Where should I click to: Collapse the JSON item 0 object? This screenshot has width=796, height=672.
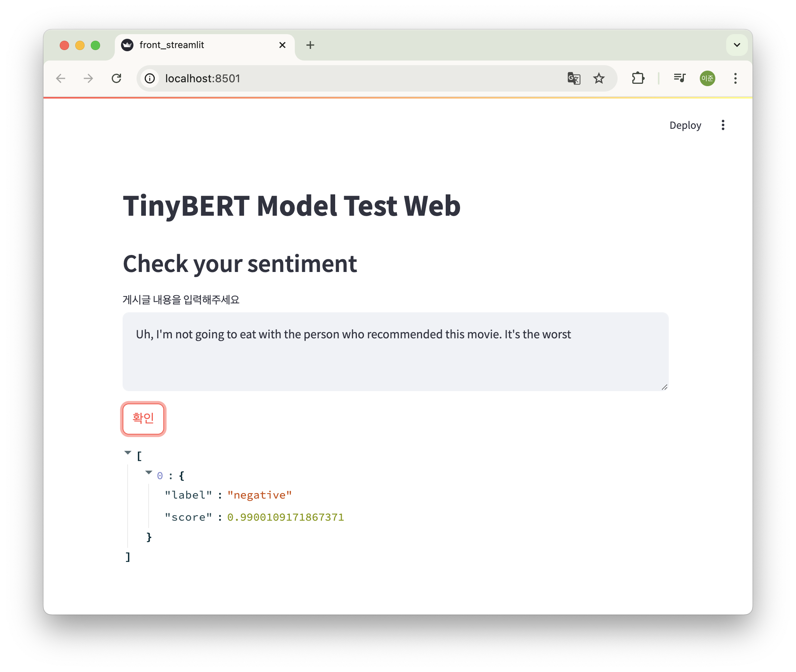coord(149,473)
